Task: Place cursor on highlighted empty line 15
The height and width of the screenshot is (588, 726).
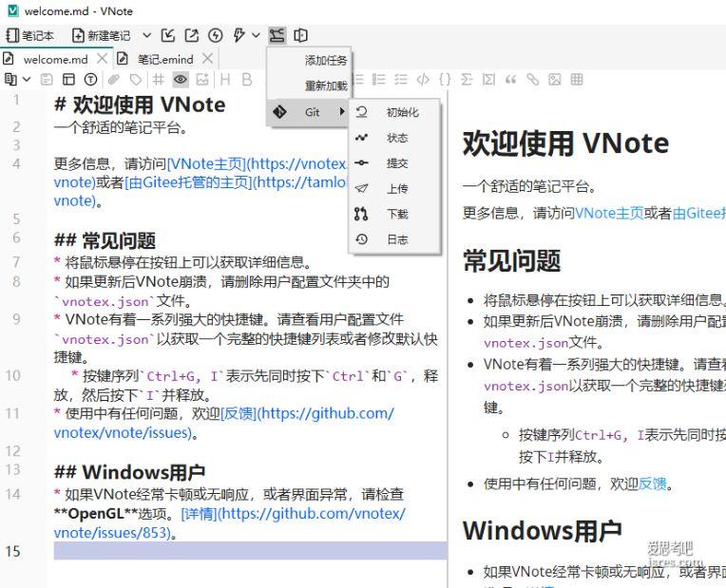Action: [250, 551]
